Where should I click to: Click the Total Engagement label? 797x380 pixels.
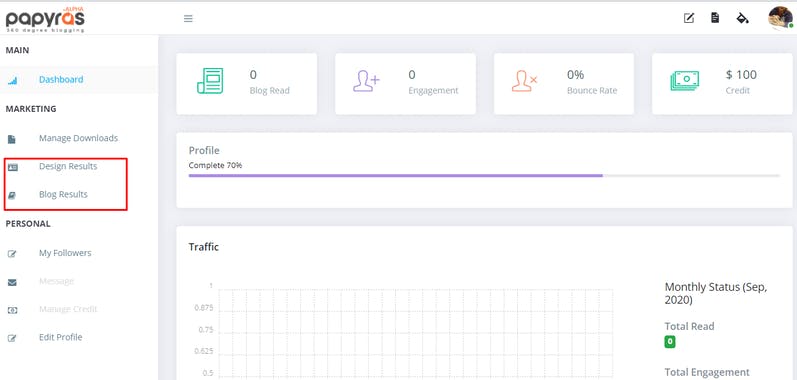[707, 372]
